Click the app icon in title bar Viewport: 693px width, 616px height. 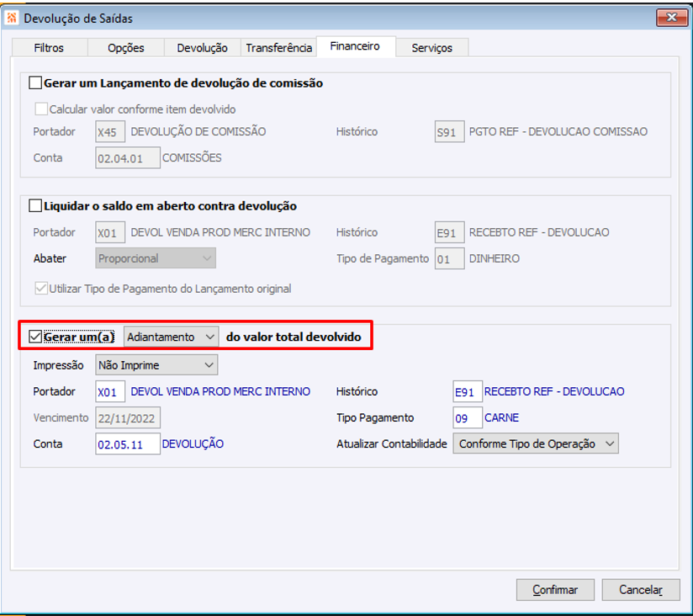(12, 19)
